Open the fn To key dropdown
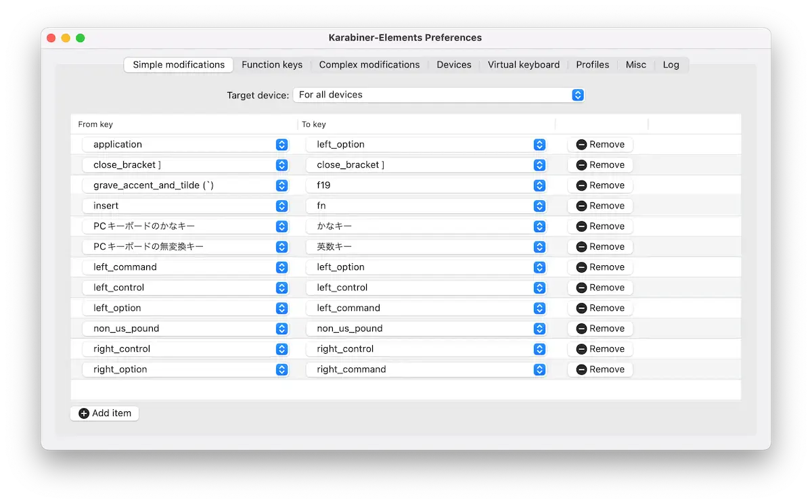812x504 pixels. point(426,206)
